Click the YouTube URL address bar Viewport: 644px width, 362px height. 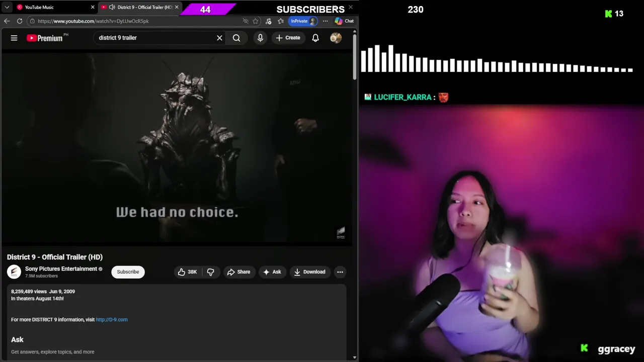(x=136, y=21)
